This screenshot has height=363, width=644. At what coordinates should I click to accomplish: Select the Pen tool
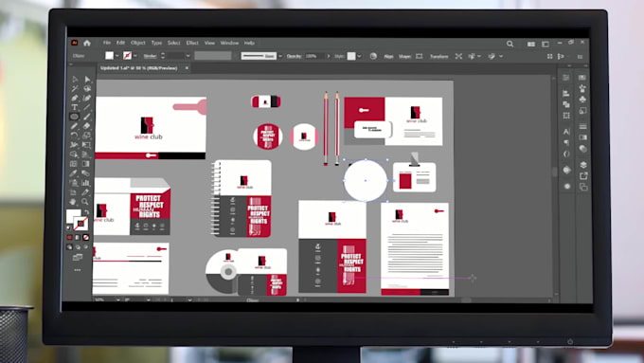tap(75, 98)
